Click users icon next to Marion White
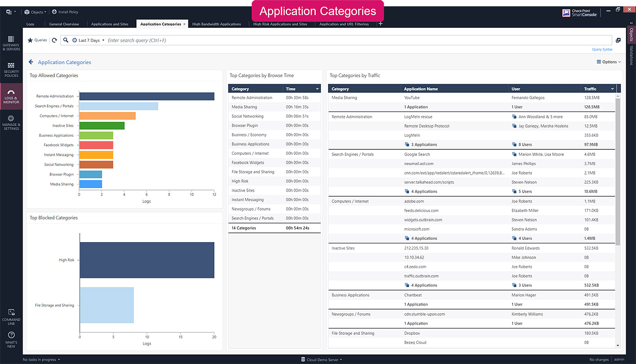636x364 pixels. [514, 154]
